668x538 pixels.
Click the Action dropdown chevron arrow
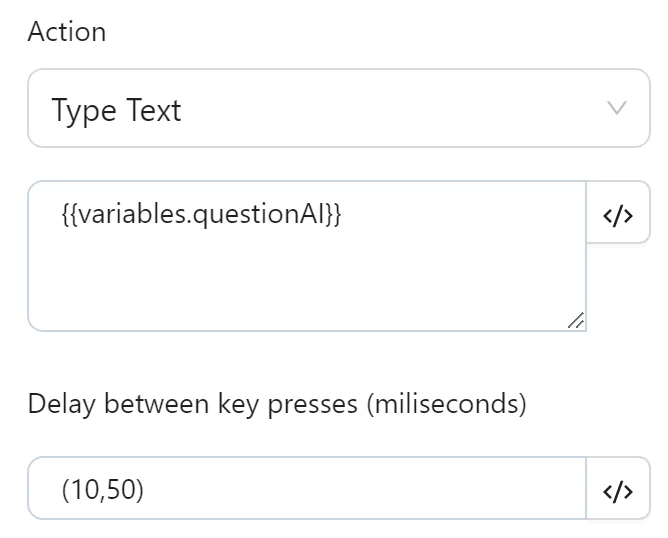point(617,108)
